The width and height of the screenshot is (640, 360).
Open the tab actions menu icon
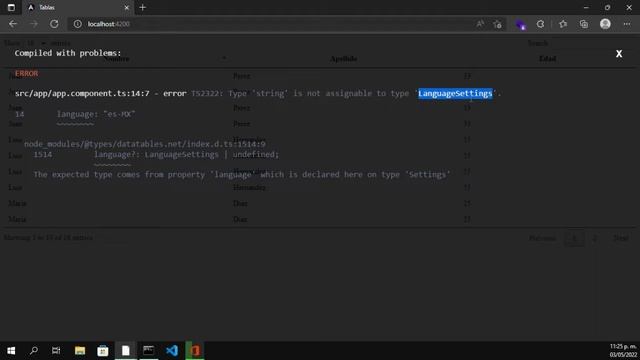(x=11, y=7)
